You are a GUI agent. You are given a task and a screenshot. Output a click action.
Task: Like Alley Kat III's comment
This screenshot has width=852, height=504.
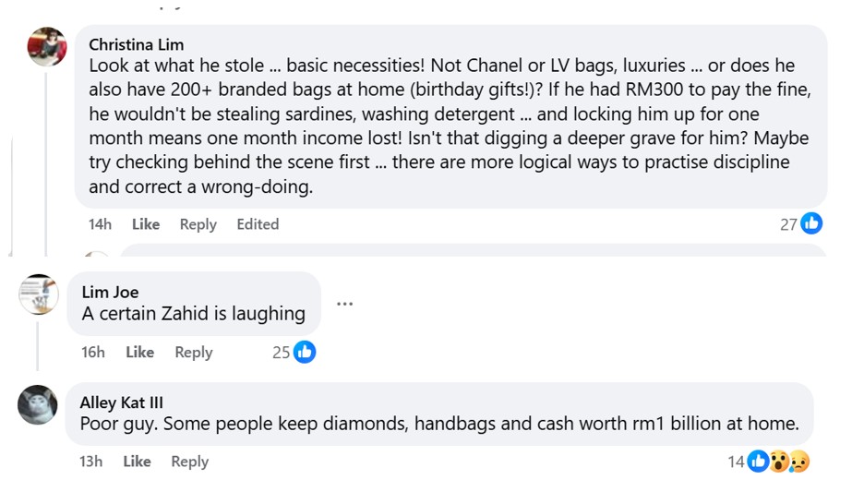click(x=137, y=462)
